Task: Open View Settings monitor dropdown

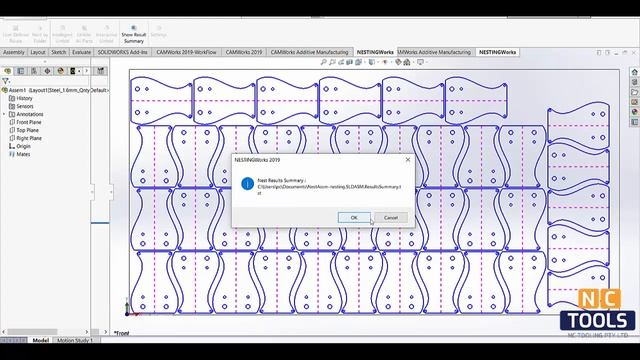Action: (x=420, y=62)
